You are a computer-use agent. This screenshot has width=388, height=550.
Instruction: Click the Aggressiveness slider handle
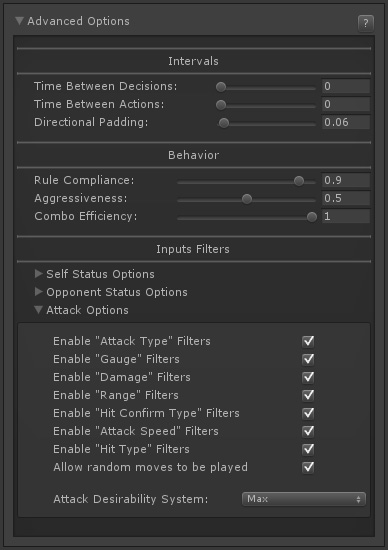247,199
